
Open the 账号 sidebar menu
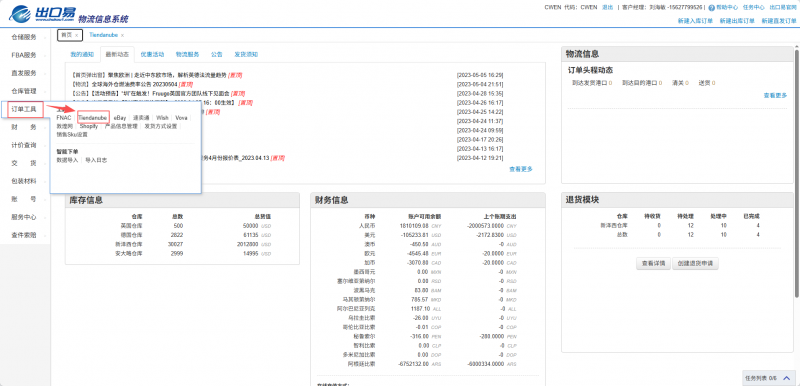tap(25, 199)
